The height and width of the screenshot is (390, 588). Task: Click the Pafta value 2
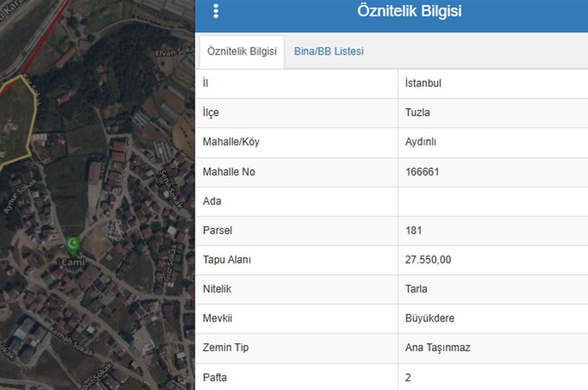coord(408,378)
